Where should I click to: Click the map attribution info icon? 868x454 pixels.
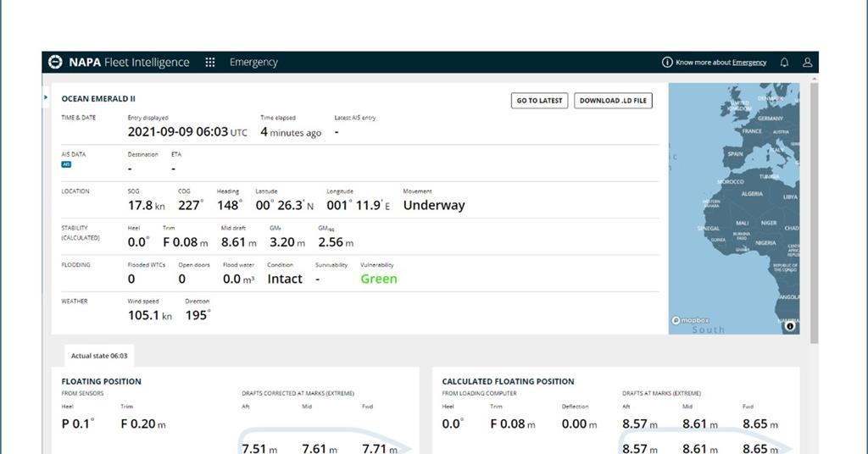point(790,326)
